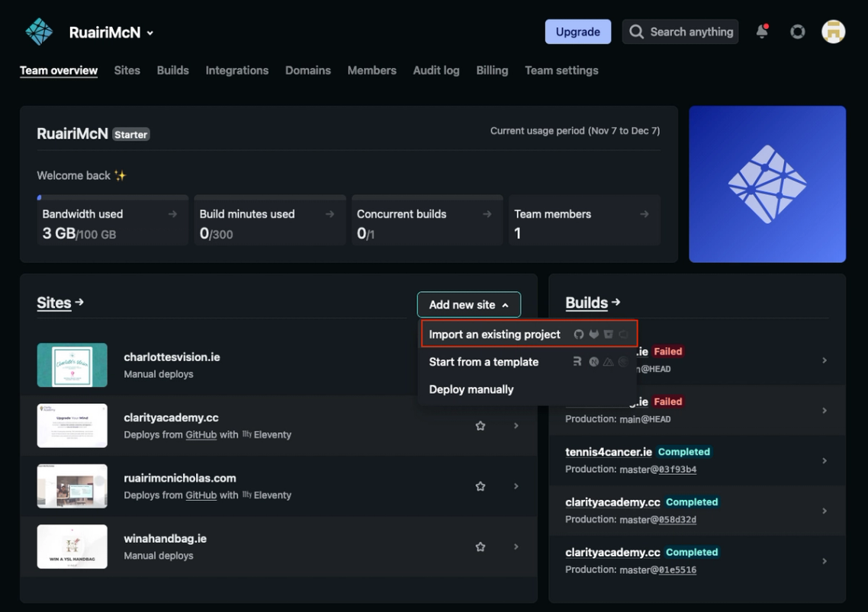
Task: Open ruairimcnicholas.com via its row chevron
Action: coord(516,485)
